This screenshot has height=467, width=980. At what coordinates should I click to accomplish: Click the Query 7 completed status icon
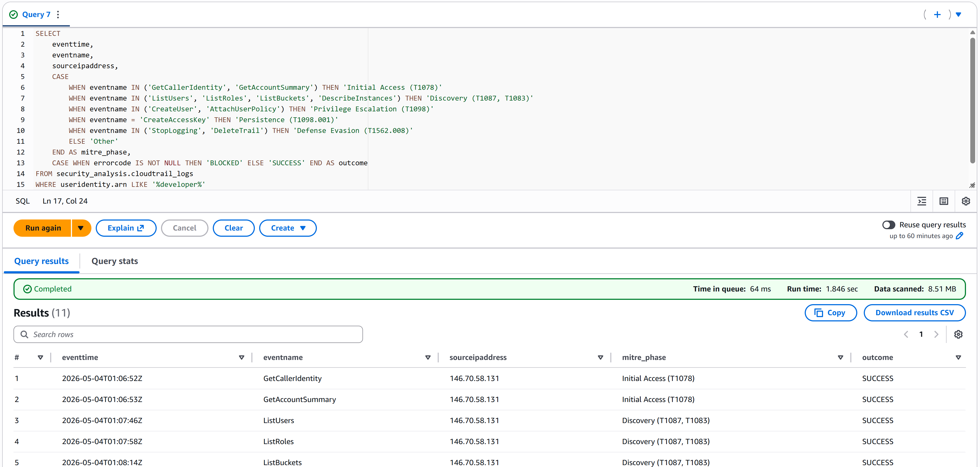tap(13, 15)
